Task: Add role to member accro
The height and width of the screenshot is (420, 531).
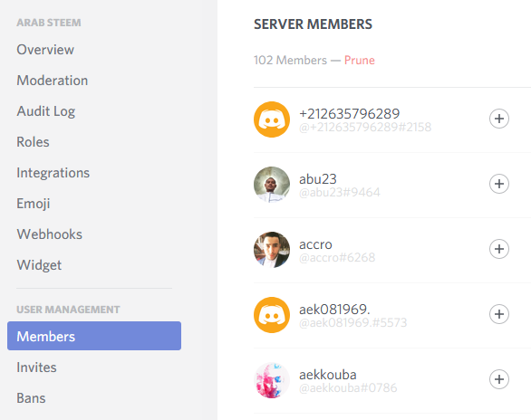Action: [x=498, y=249]
